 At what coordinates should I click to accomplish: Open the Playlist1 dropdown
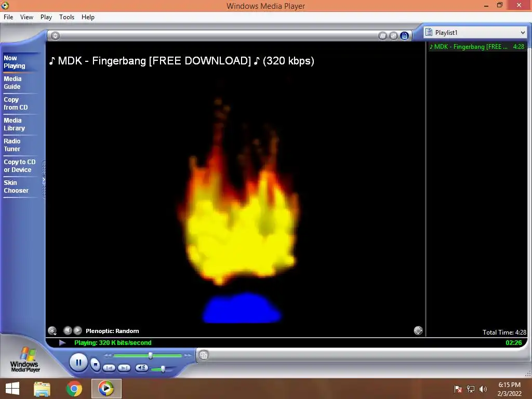pyautogui.click(x=523, y=33)
